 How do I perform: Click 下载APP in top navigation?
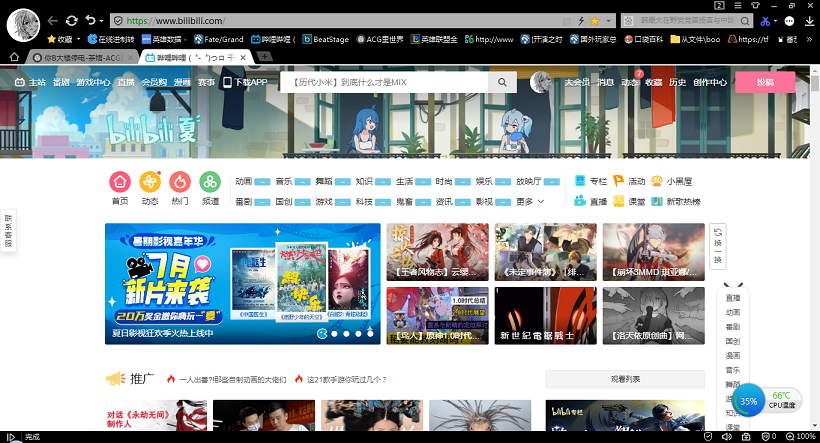(x=245, y=82)
